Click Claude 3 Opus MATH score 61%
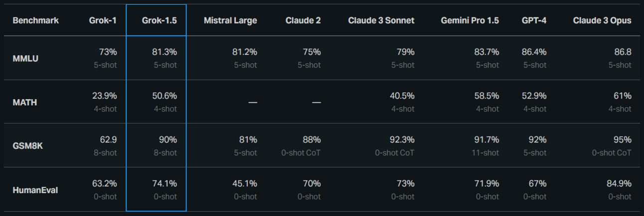Image resolution: width=644 pixels, height=216 pixels. tap(623, 96)
